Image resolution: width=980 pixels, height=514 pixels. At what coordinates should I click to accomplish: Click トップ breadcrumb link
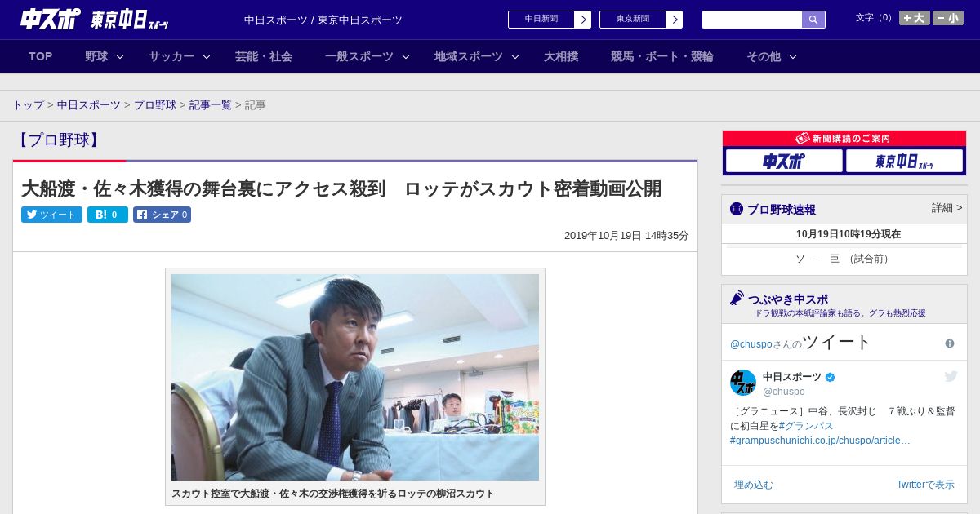pyautogui.click(x=29, y=105)
